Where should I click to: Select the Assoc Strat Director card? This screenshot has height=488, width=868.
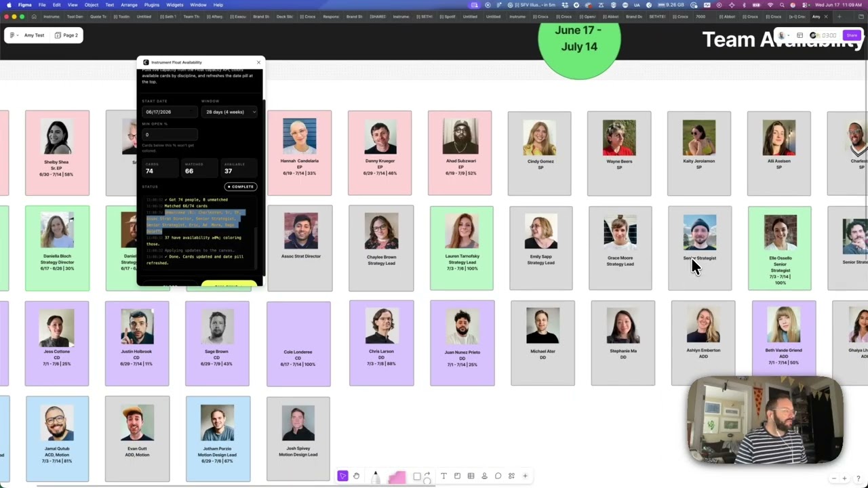300,249
